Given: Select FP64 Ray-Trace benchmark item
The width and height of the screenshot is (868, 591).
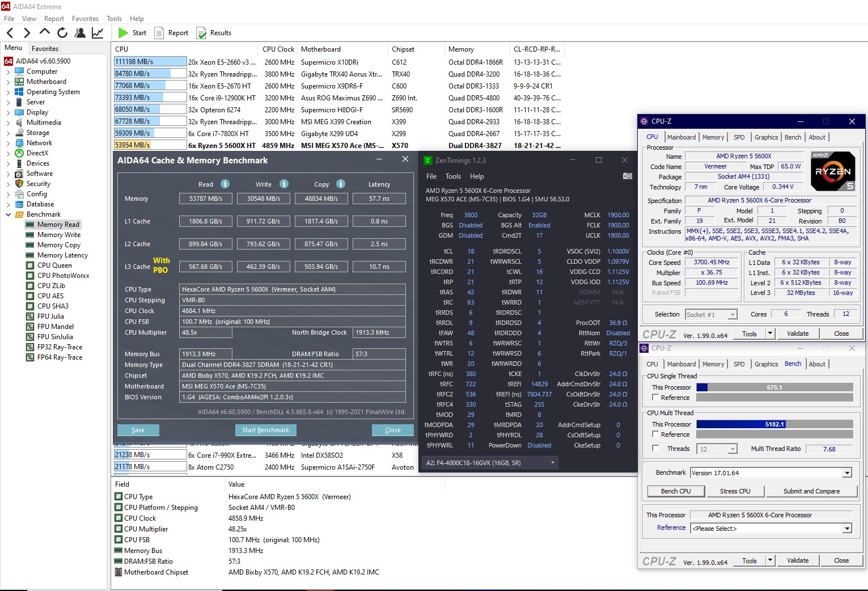Looking at the screenshot, I should (60, 357).
